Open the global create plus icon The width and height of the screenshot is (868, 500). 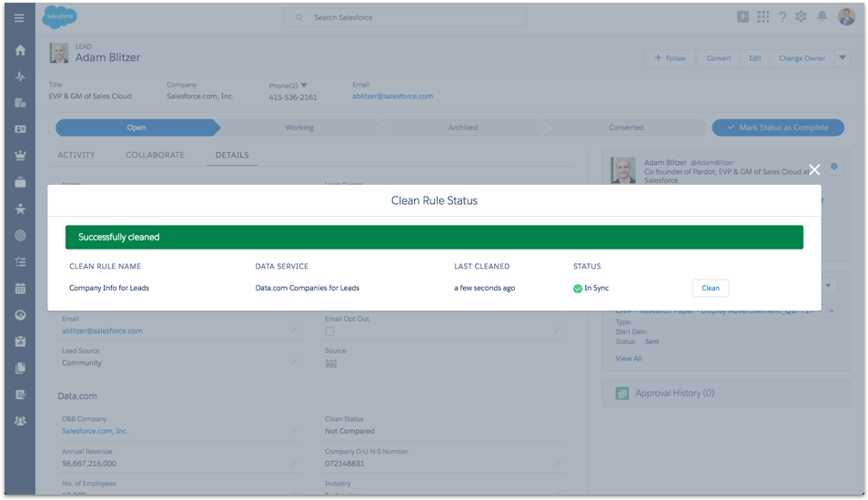tap(742, 16)
